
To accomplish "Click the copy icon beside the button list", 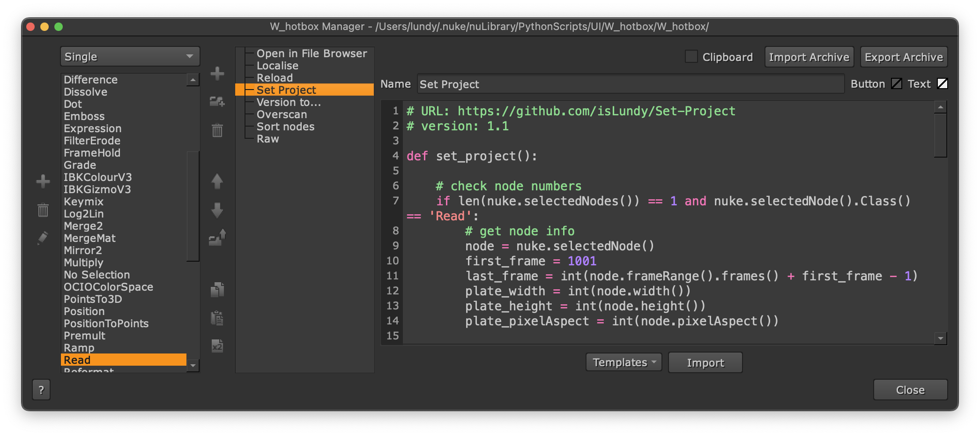I will [x=217, y=290].
